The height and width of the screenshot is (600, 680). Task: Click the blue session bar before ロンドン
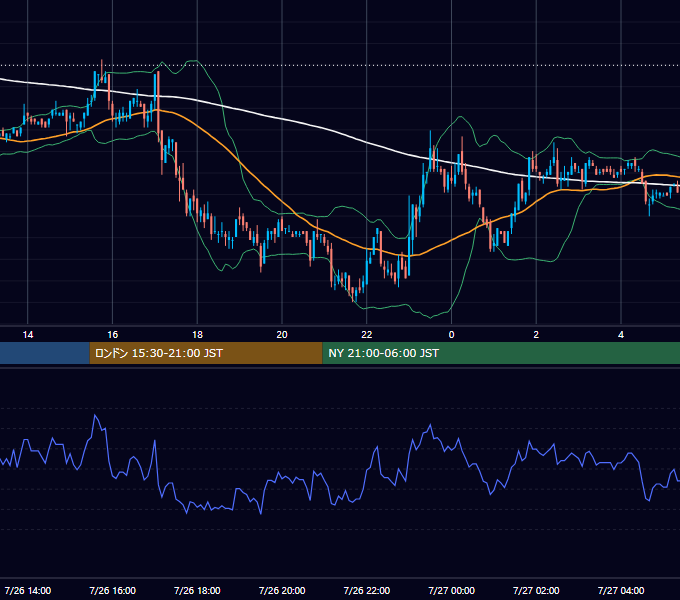(x=45, y=353)
